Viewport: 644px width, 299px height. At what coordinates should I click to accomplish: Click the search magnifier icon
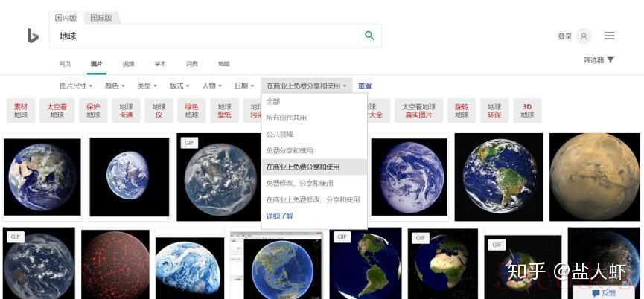[369, 36]
